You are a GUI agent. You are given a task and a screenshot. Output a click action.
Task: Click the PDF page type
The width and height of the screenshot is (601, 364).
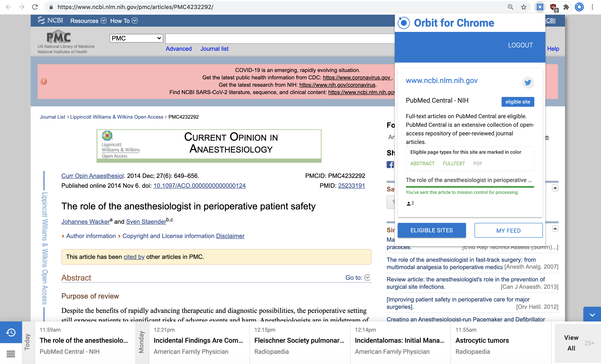(478, 163)
